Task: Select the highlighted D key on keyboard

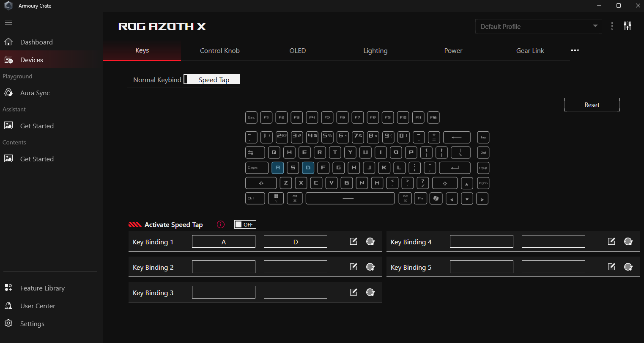Action: 308,168
